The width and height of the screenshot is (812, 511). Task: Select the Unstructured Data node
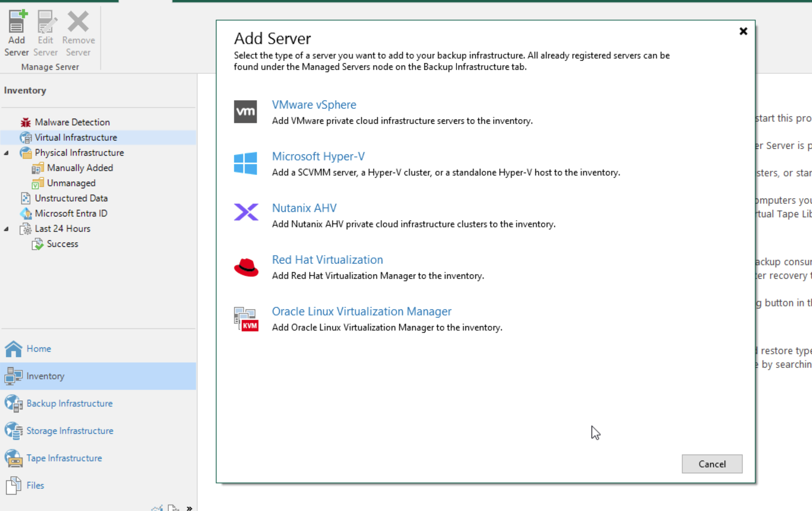(71, 198)
